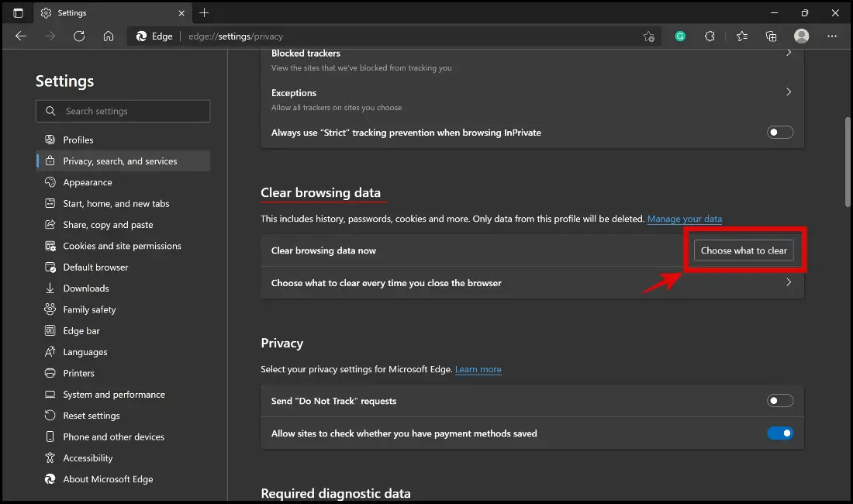Expand the Blocked trackers section
The height and width of the screenshot is (504, 853).
coord(788,53)
